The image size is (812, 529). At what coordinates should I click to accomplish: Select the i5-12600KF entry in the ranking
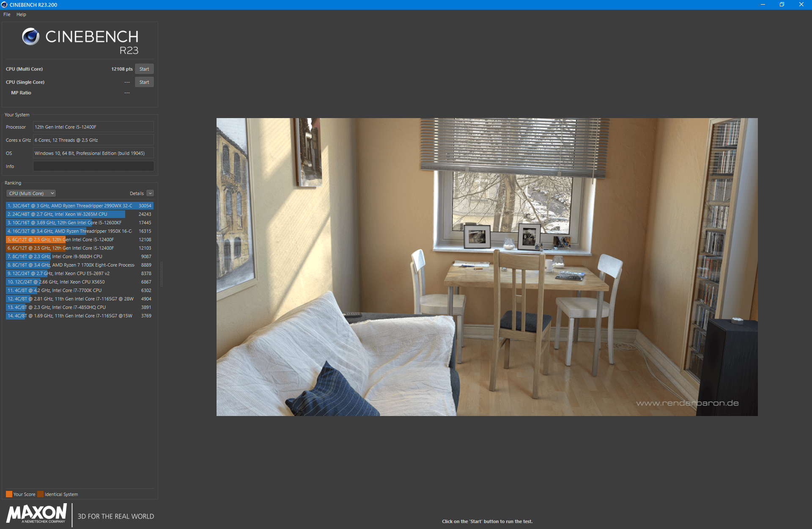tap(80, 222)
